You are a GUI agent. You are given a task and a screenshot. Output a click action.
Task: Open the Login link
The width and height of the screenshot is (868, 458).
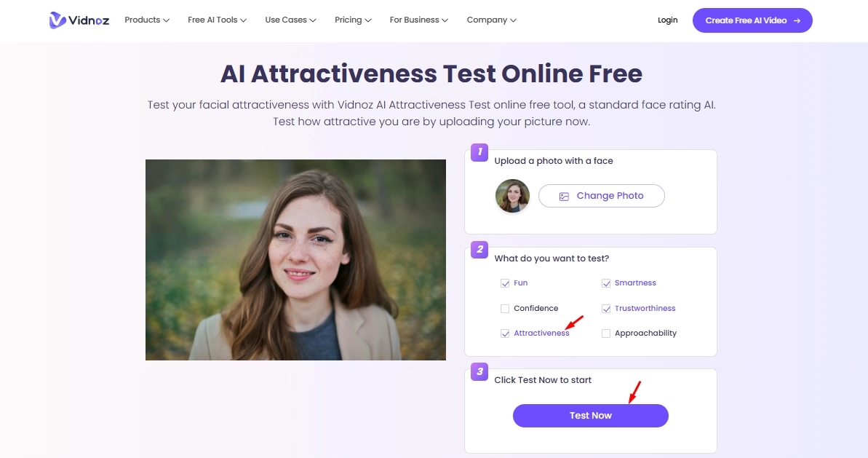point(668,20)
